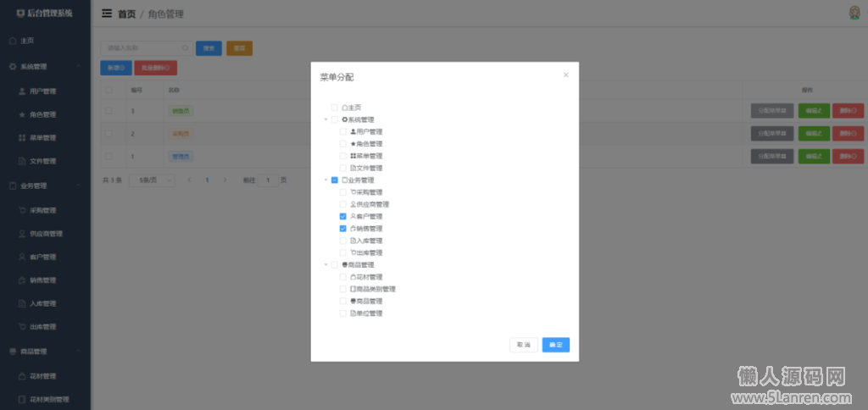Uncheck the 销售管理 checkbox
Viewport: 868px width, 410px height.
coord(343,229)
